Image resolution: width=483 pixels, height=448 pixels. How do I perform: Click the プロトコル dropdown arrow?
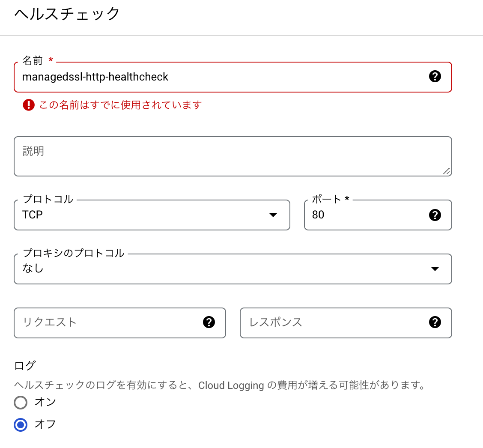coord(273,215)
